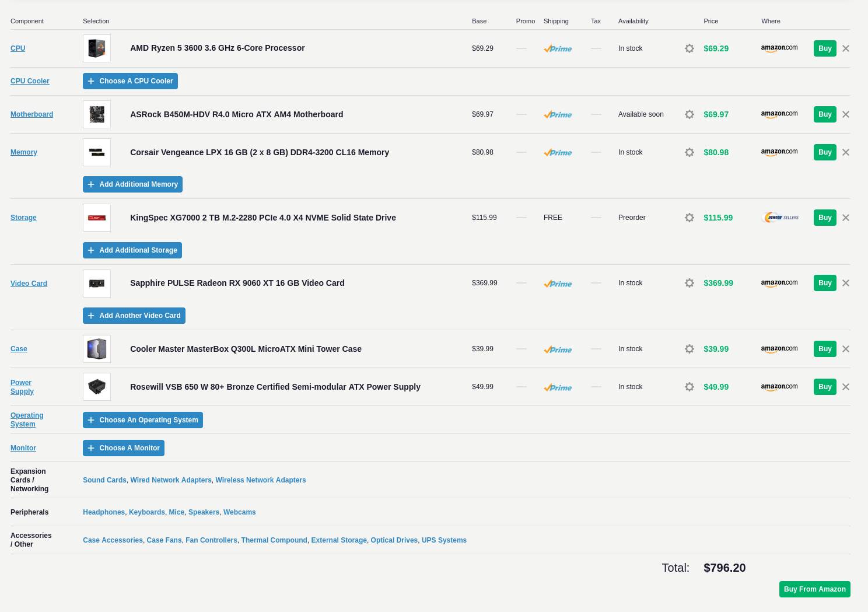Click Choose A Monitor button

(124, 448)
